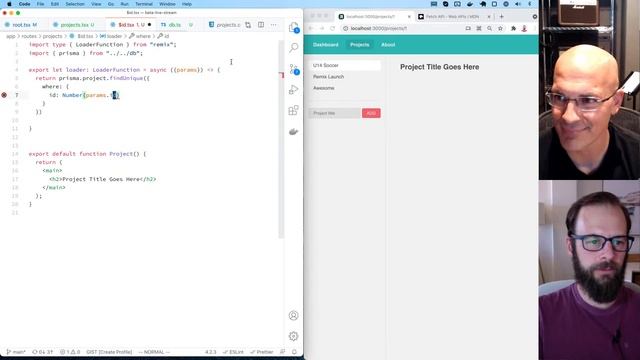Open the Run menu
Screen dimensions: 640x360
124,4
